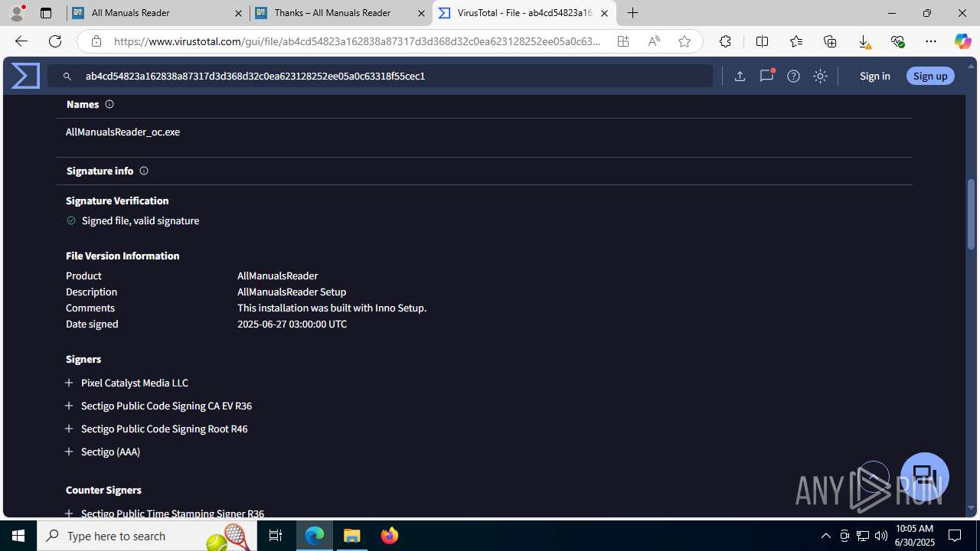
Task: Open Firefox from the taskbar
Action: point(389,536)
